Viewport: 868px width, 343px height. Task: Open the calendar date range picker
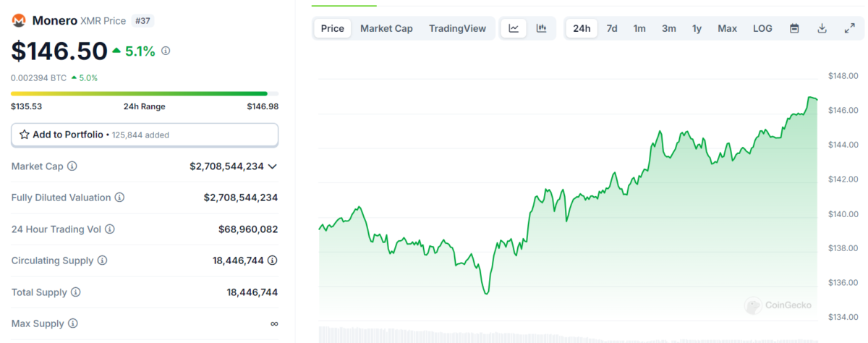click(x=794, y=28)
